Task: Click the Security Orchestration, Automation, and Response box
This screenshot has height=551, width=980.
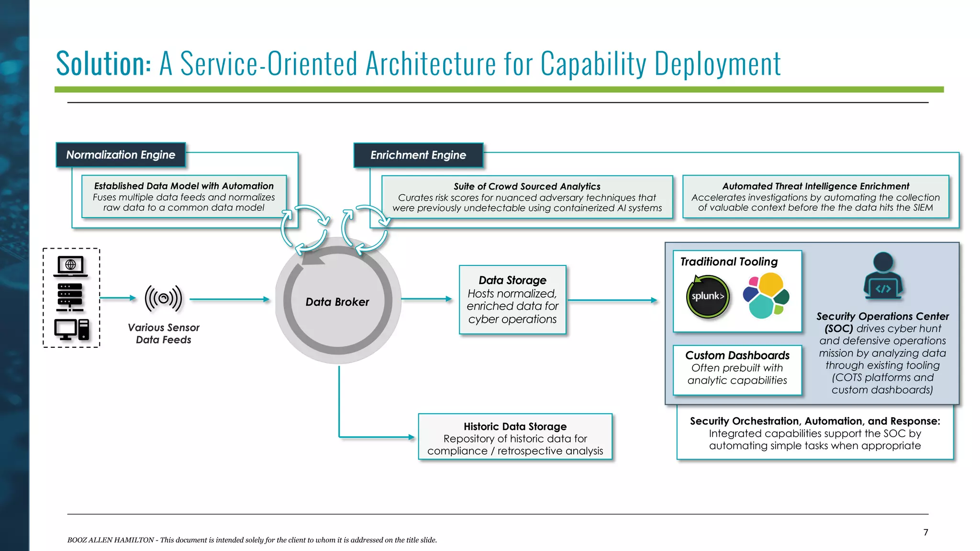Action: click(x=814, y=433)
